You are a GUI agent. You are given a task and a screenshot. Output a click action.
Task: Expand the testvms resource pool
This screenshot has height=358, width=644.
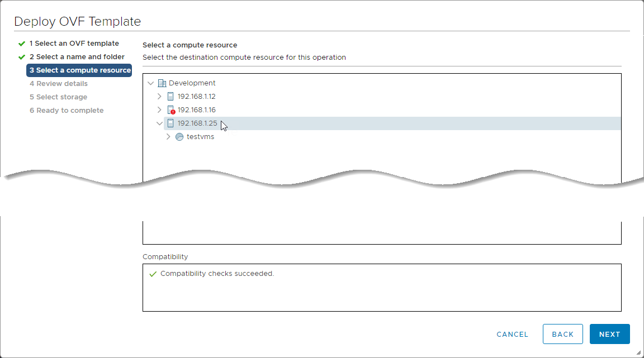tap(168, 137)
